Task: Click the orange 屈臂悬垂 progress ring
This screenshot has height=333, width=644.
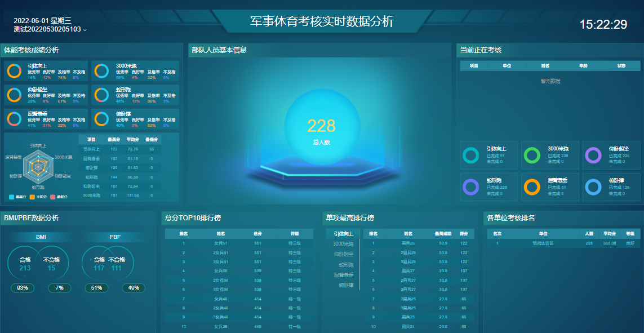Action: click(531, 187)
